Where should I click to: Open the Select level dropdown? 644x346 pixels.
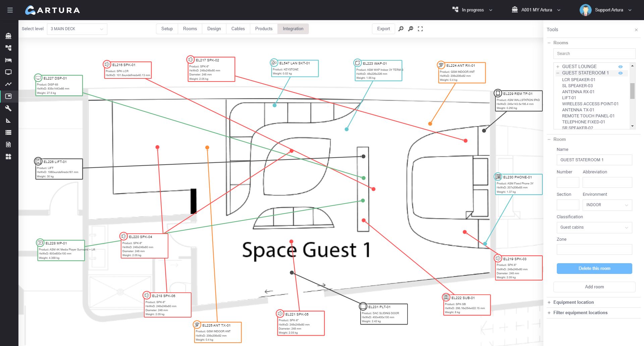tap(77, 29)
